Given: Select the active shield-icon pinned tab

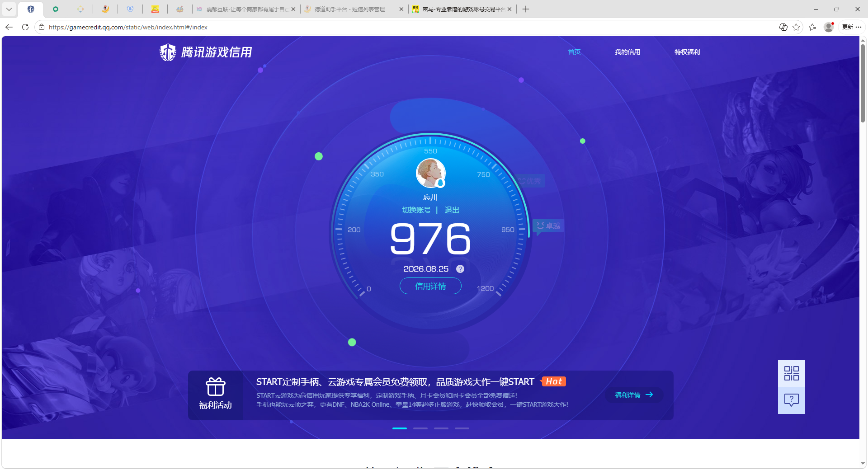Looking at the screenshot, I should (x=31, y=9).
